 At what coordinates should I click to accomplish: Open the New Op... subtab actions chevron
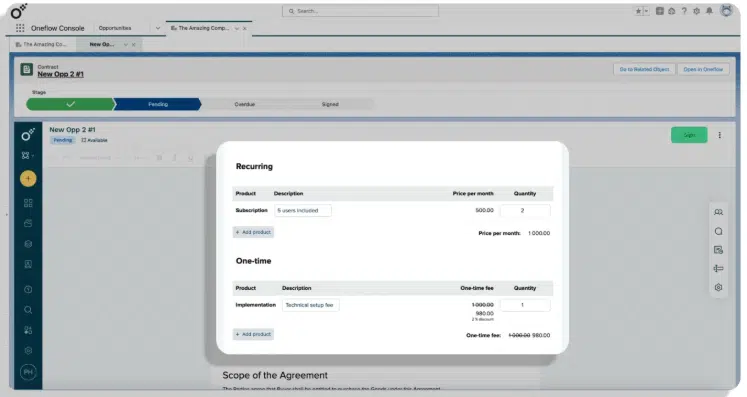point(126,44)
